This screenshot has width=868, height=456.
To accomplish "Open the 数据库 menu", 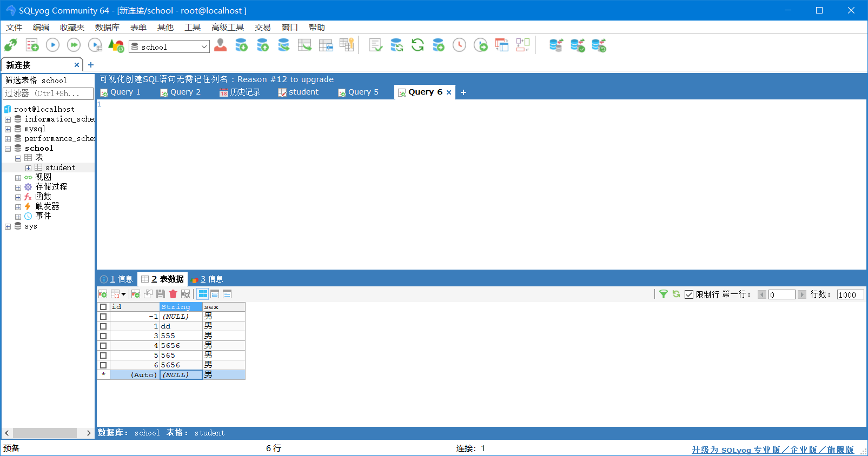I will point(107,28).
